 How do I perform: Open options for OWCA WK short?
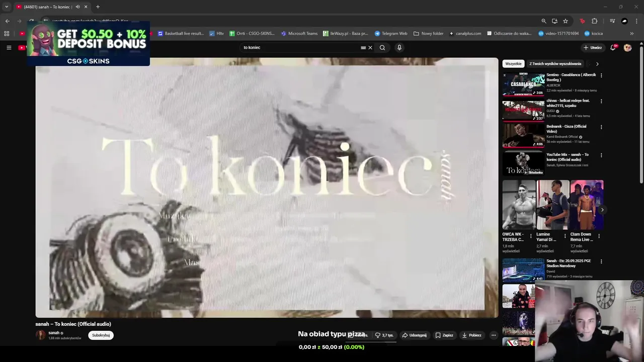[x=531, y=236]
